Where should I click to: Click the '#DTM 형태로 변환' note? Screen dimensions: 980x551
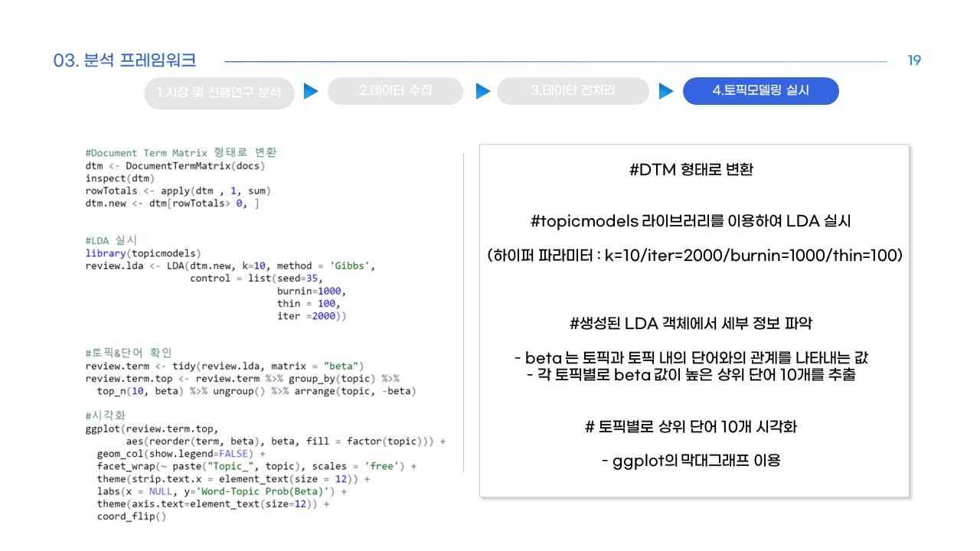pos(691,170)
